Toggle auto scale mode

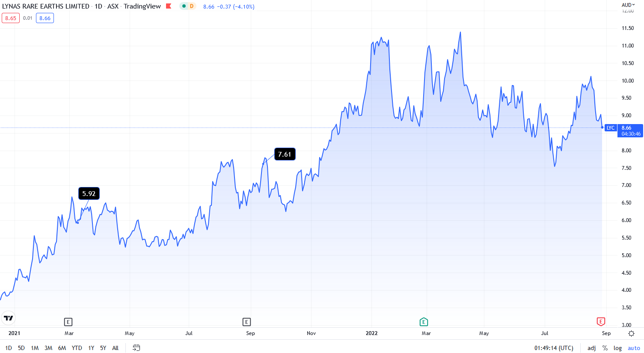coord(634,348)
